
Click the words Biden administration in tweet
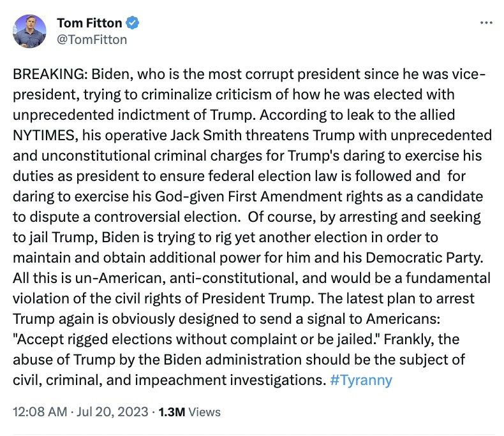[x=232, y=360]
